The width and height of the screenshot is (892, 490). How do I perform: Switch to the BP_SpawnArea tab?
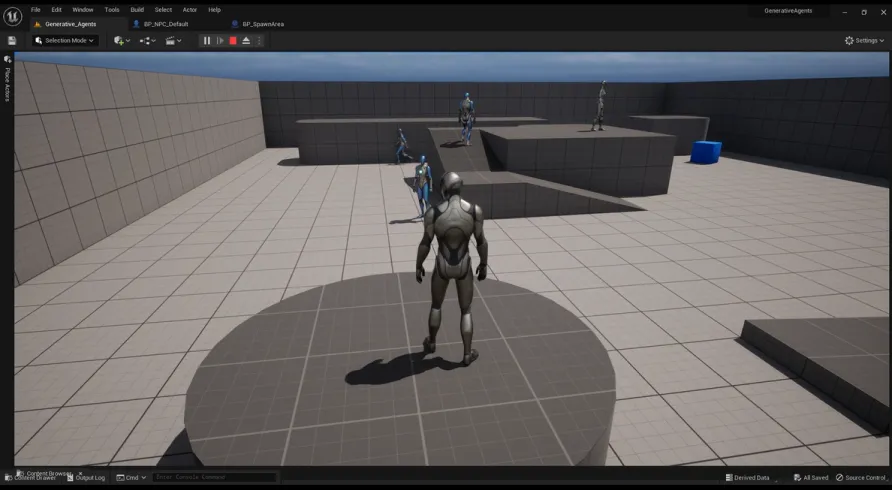(262, 23)
